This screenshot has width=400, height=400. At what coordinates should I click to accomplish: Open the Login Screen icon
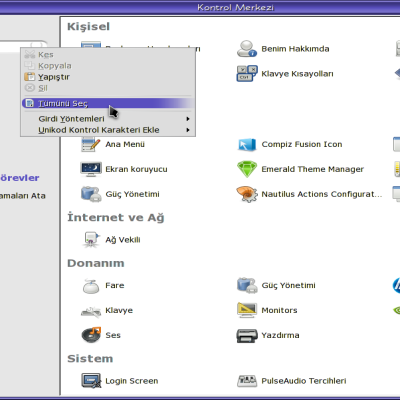[x=91, y=381]
